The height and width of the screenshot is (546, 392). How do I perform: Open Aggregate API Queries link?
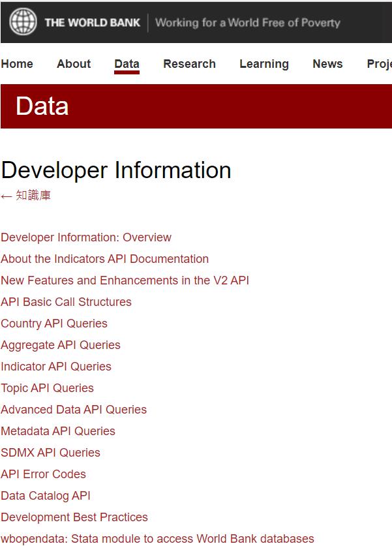[61, 345]
